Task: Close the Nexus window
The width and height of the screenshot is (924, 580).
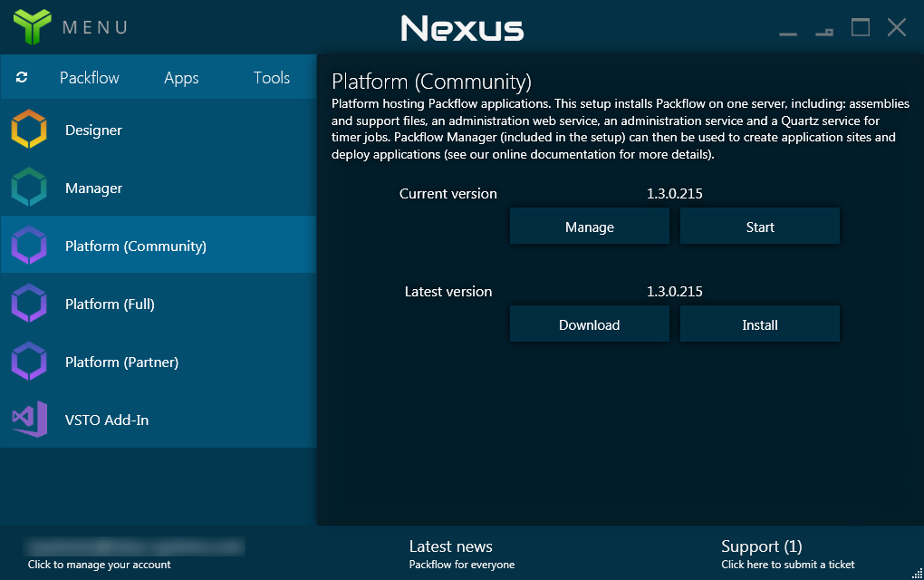Action: click(x=897, y=27)
